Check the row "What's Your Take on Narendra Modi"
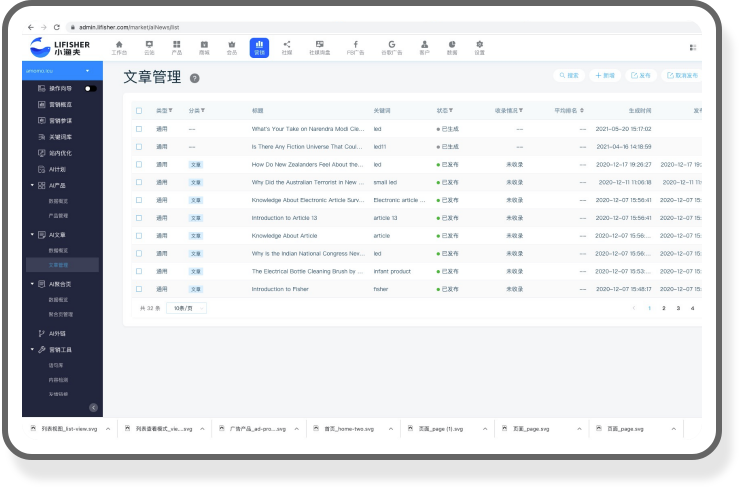 [139, 129]
